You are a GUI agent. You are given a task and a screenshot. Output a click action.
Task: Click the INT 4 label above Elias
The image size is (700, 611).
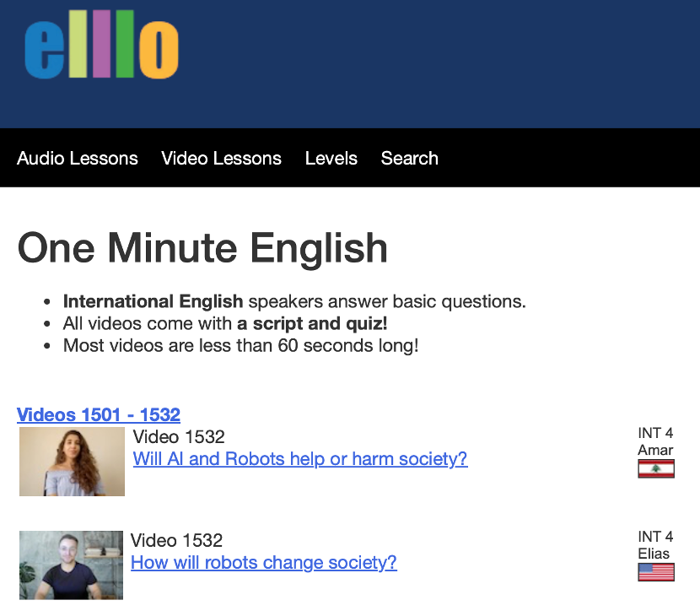655,537
